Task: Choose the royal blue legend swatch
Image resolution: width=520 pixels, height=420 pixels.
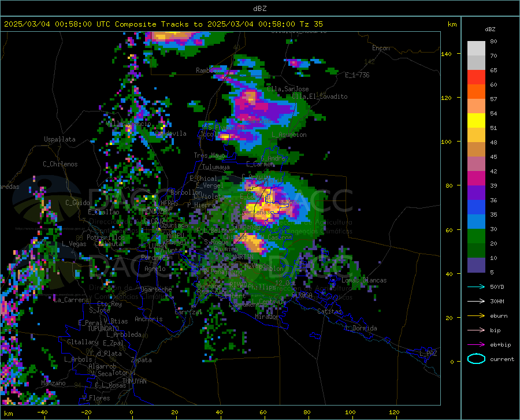Action: click(476, 207)
